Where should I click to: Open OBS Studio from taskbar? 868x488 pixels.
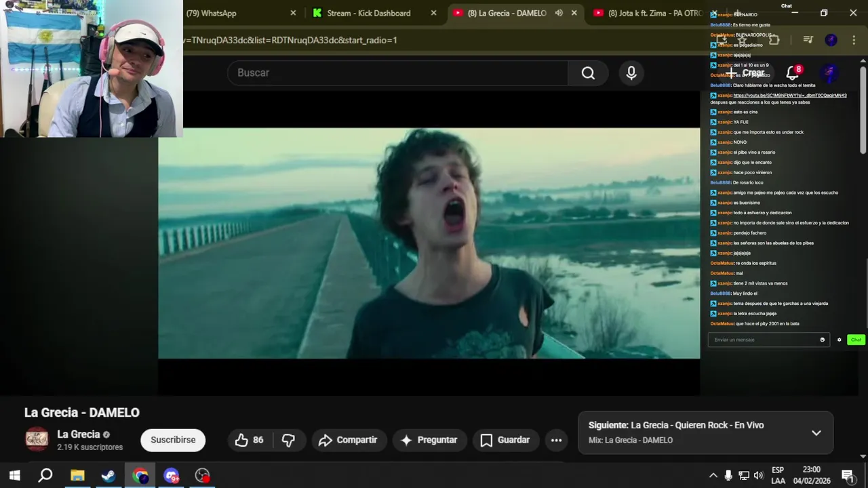(x=202, y=476)
